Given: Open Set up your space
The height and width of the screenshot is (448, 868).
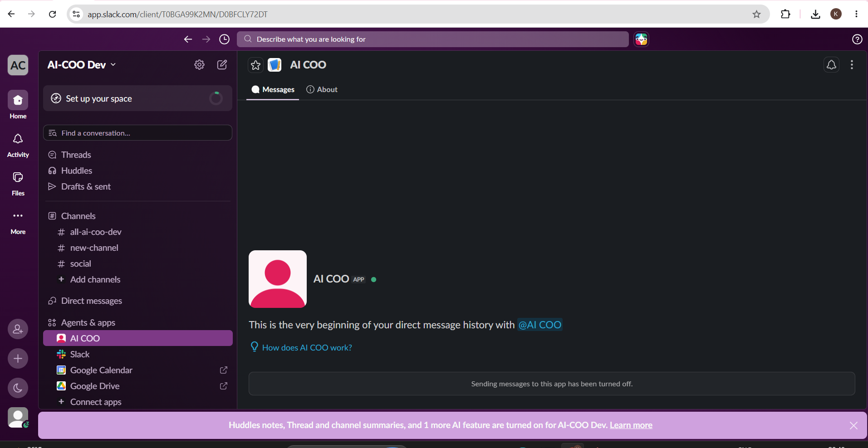Looking at the screenshot, I should (137, 98).
